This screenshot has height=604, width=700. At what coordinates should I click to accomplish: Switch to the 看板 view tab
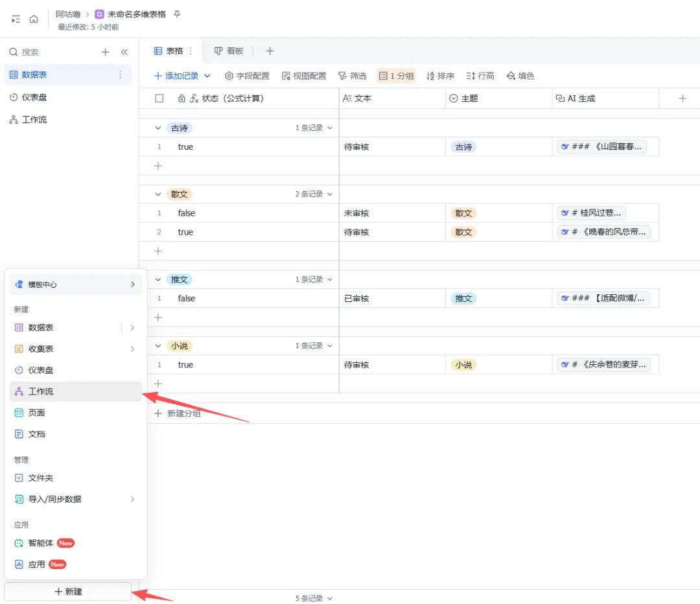tap(229, 51)
